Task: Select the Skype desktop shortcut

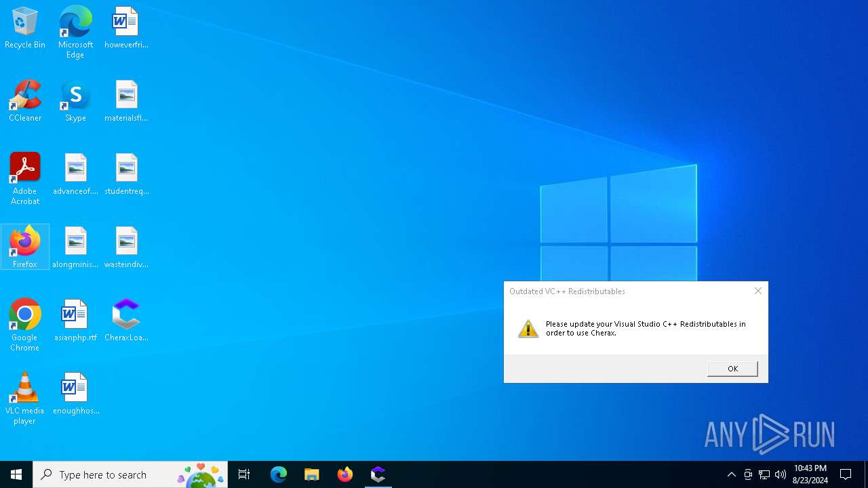Action: click(75, 102)
